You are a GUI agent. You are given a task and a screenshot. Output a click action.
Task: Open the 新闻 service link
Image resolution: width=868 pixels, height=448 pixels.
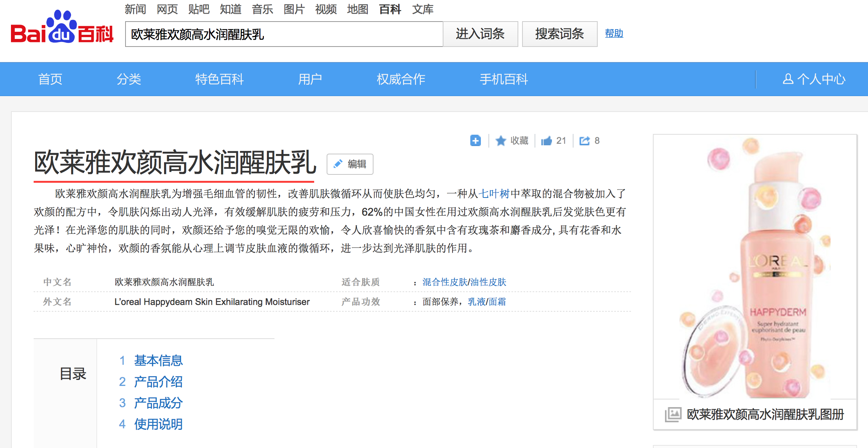[x=135, y=9]
